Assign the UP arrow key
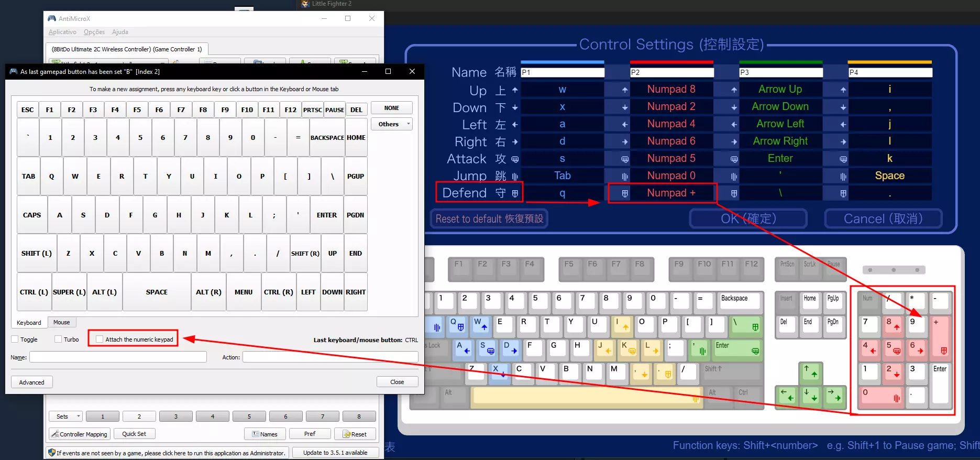 tap(333, 254)
